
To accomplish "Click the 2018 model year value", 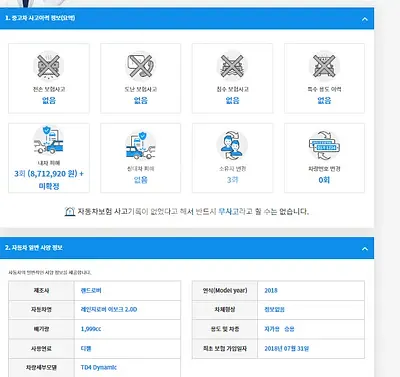I will pos(271,290).
